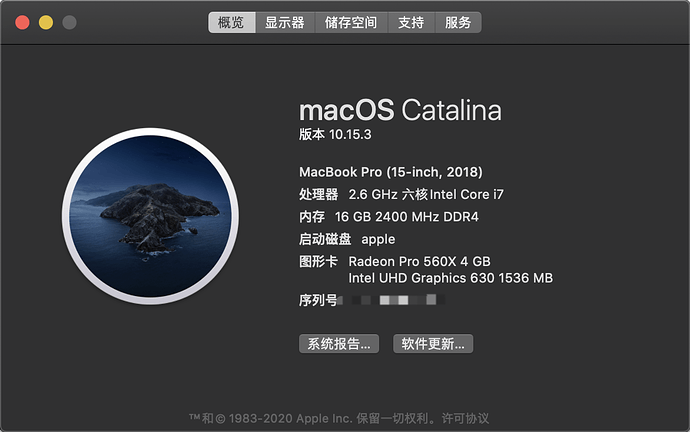Switch to the 概览 tab
690x432 pixels.
[231, 22]
